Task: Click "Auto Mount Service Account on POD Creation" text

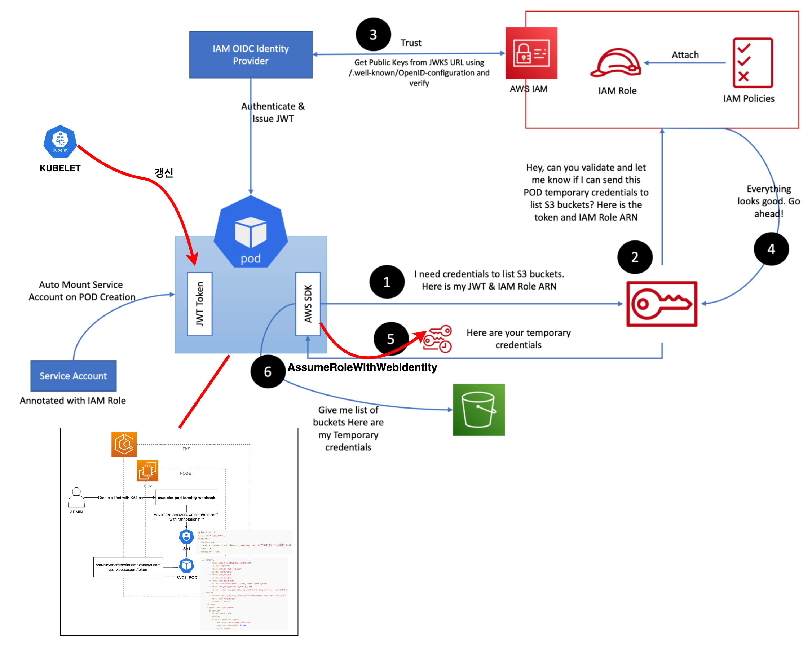Action: (82, 290)
